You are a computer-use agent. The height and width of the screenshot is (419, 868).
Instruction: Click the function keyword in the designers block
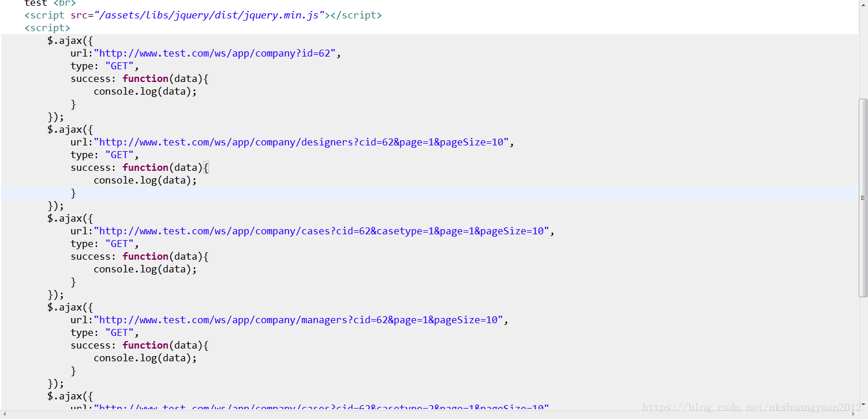[x=145, y=167]
